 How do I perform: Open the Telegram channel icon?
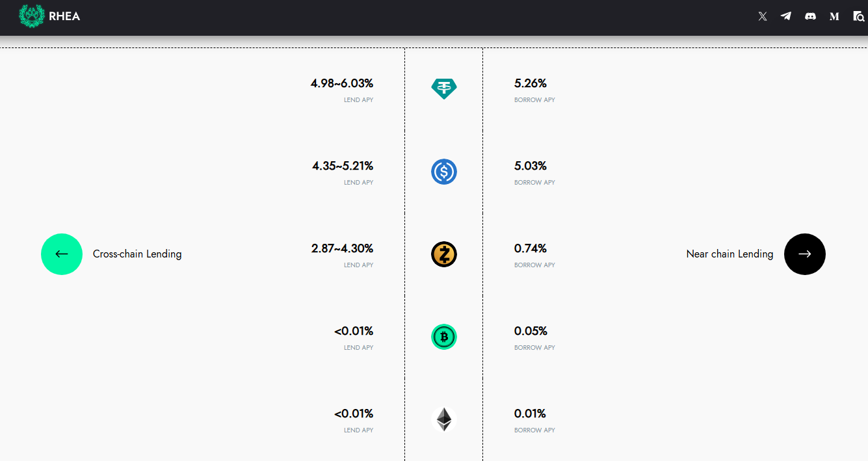(x=786, y=16)
